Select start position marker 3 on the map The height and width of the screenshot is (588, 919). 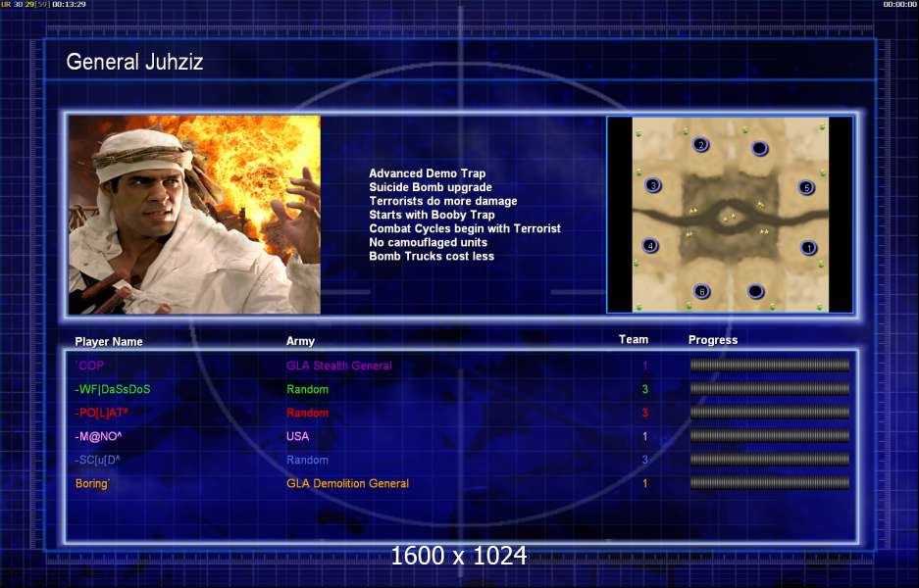652,185
